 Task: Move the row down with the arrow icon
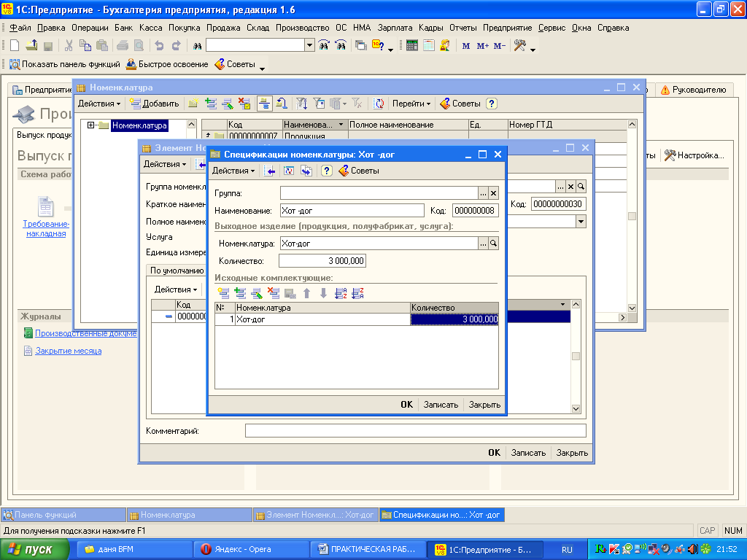(x=323, y=293)
